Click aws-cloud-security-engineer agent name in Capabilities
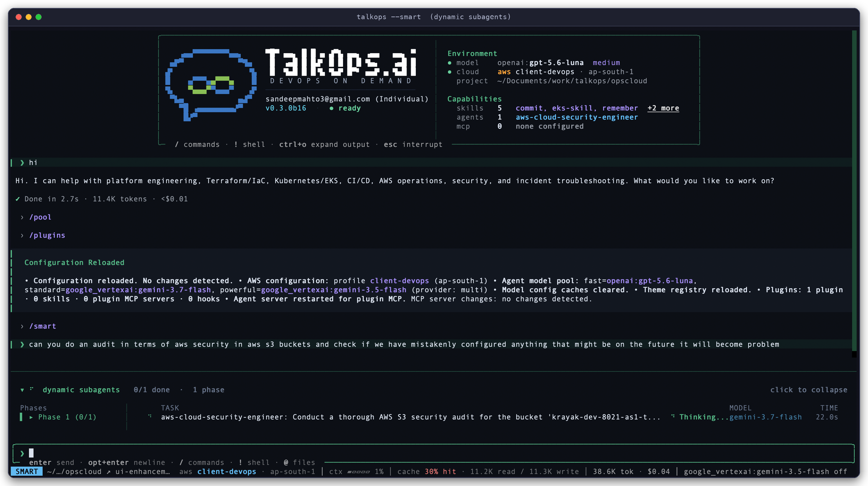868x486 pixels. pos(577,117)
